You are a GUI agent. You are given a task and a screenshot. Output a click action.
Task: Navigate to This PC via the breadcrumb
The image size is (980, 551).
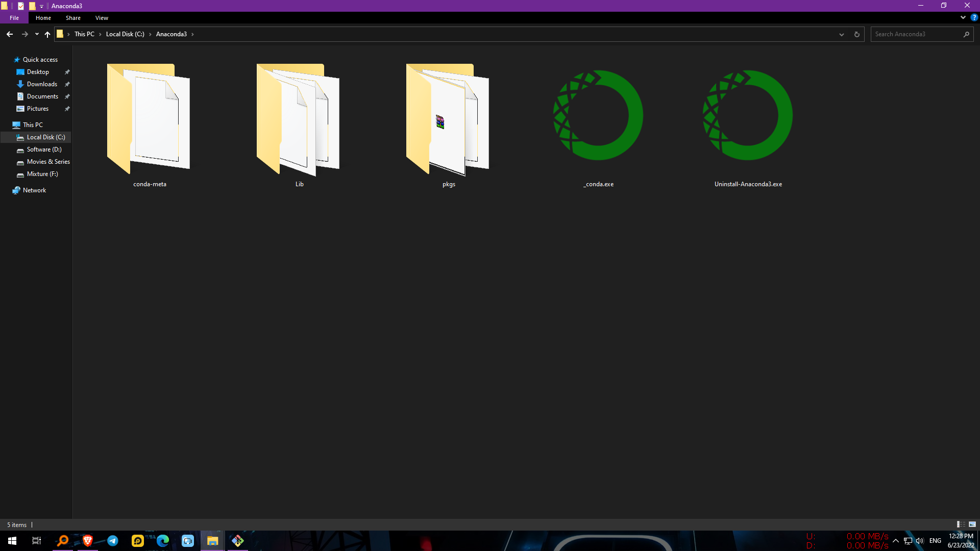[84, 34]
